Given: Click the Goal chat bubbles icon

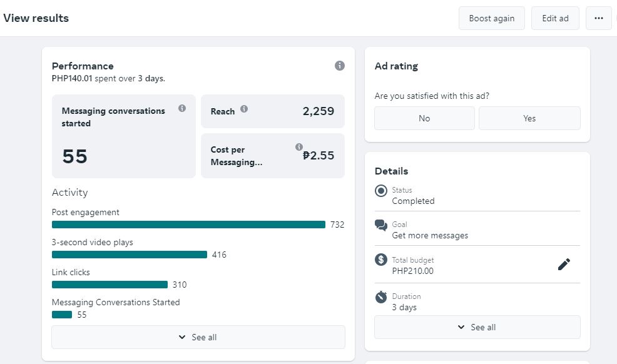Looking at the screenshot, I should coord(381,225).
